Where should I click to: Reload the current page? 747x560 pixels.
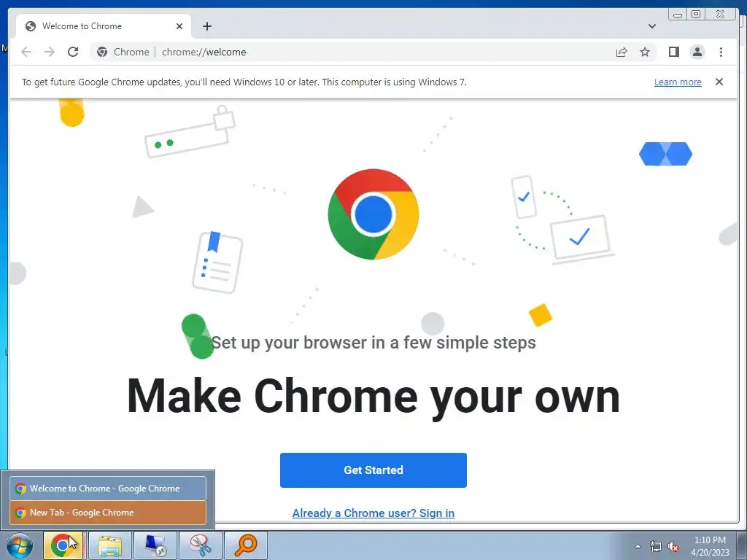[73, 52]
